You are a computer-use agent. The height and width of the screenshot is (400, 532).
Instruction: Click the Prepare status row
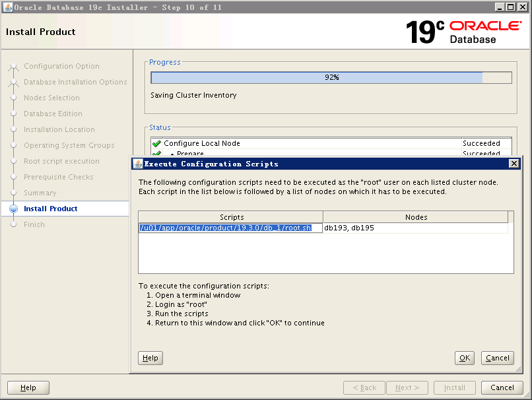pyautogui.click(x=331, y=153)
